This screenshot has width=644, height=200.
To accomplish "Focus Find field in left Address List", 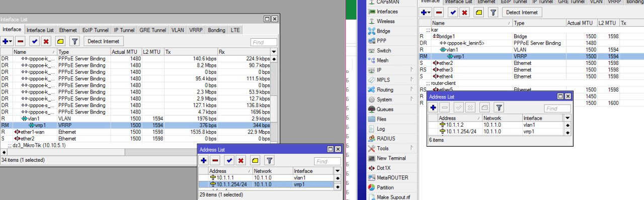I will point(328,161).
